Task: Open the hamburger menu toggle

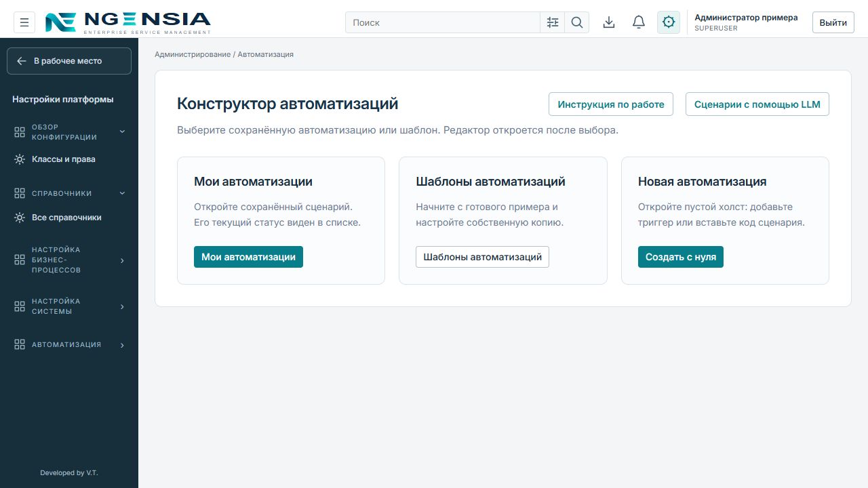Action: point(24,22)
